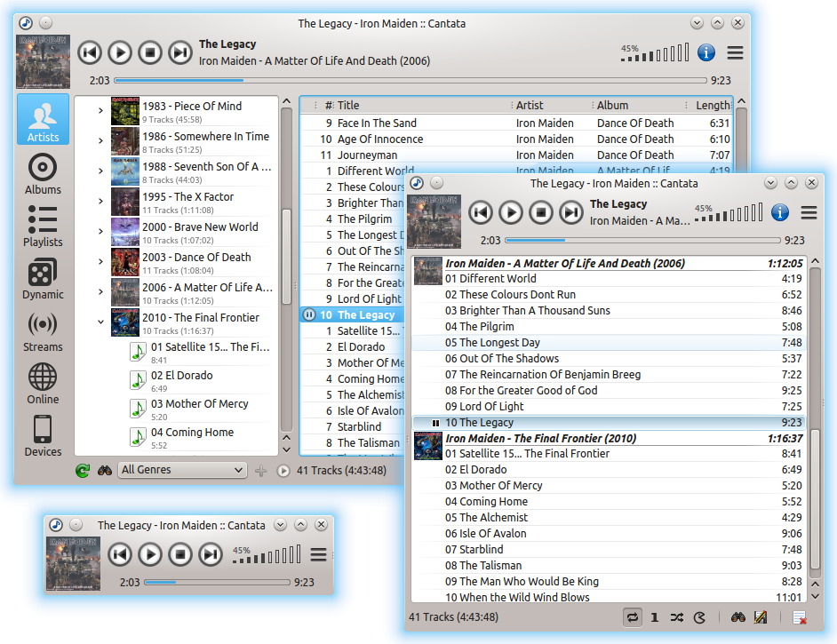Collapse the 2010 - The Final Frontier album
This screenshot has height=644, width=837.
point(100,322)
